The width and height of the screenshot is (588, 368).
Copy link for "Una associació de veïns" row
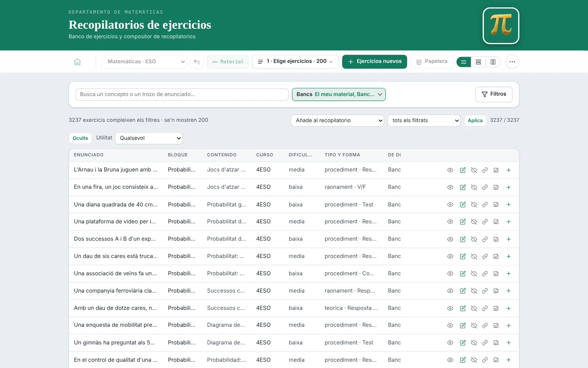[x=485, y=274]
